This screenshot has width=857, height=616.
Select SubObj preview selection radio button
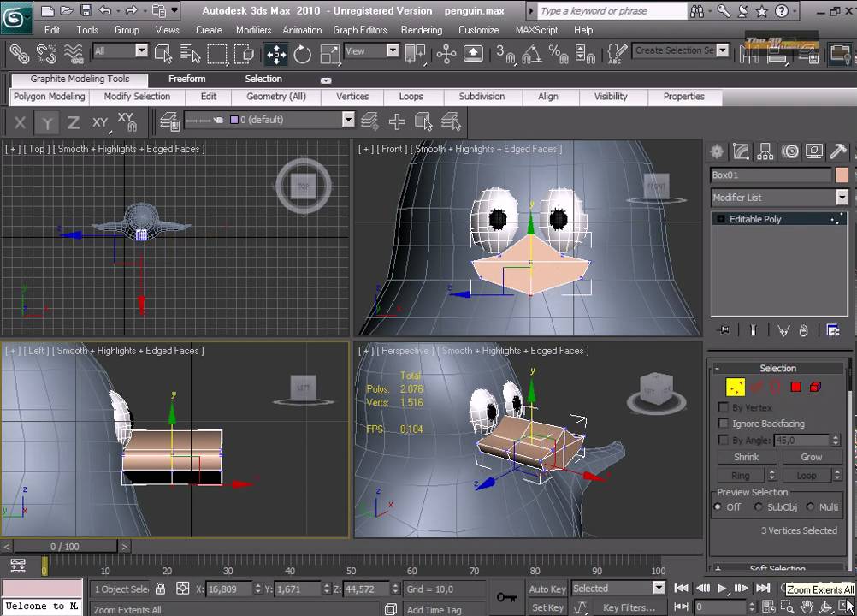pyautogui.click(x=758, y=507)
